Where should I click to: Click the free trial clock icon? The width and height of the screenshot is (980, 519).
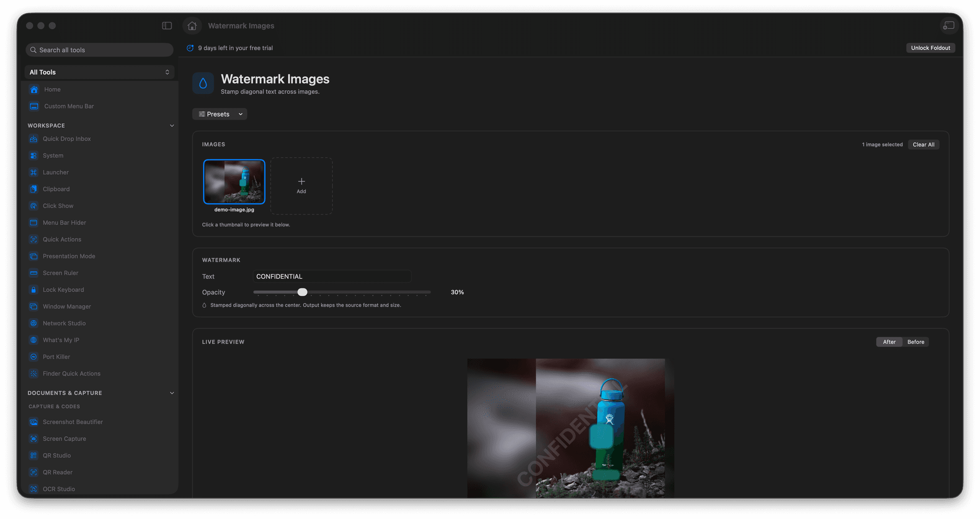[190, 48]
